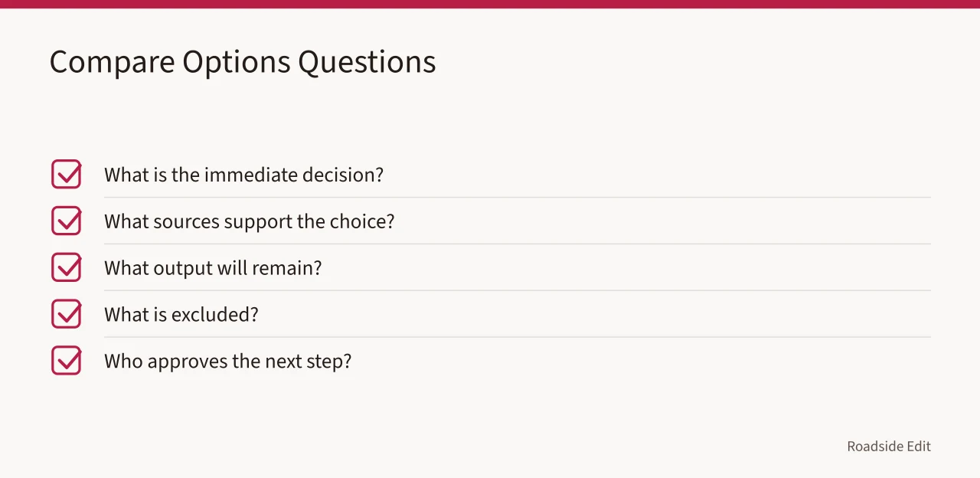Select the 'What output will remain?' item text
The image size is (980, 478).
click(x=213, y=268)
